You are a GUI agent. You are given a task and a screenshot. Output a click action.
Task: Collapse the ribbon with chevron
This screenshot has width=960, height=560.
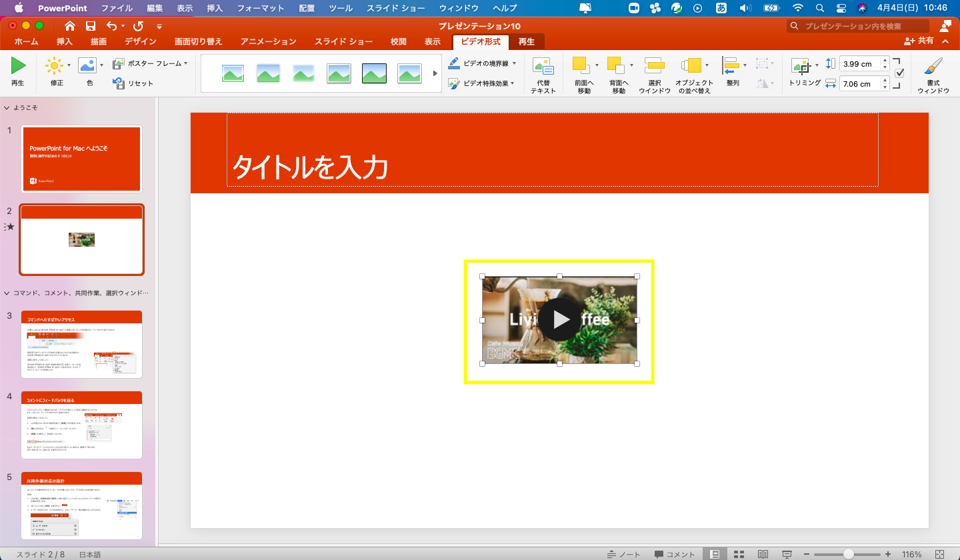click(945, 41)
